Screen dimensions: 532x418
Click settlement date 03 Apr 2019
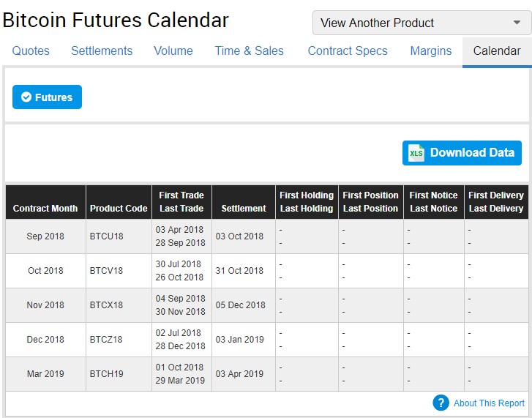(x=239, y=374)
